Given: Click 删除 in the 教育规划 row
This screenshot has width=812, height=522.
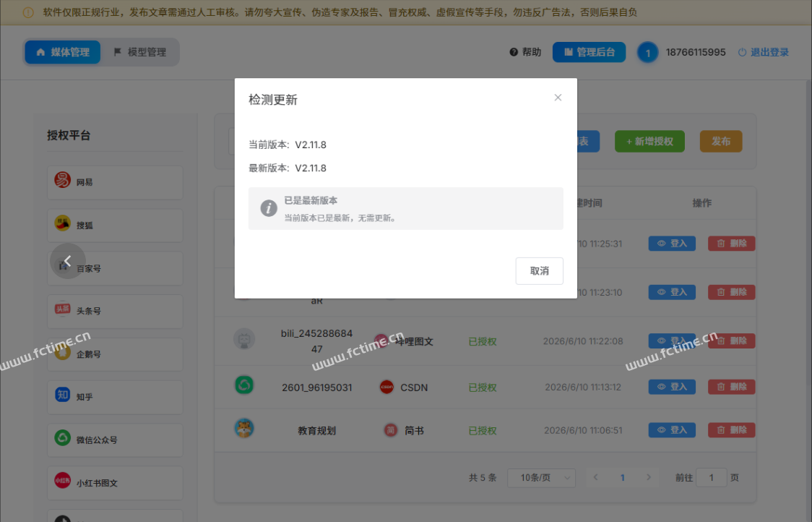Looking at the screenshot, I should (x=731, y=429).
